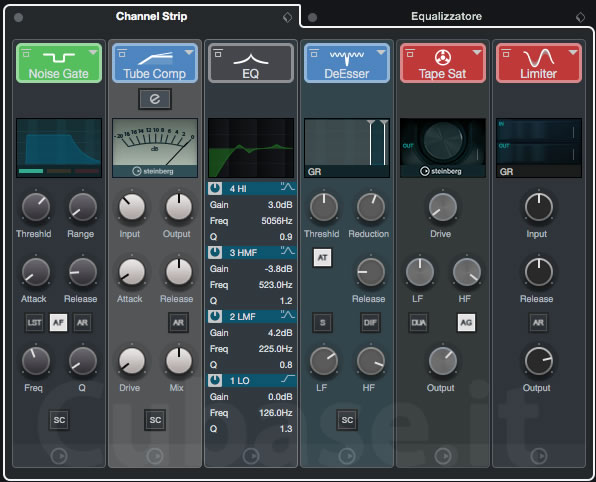The width and height of the screenshot is (596, 482).
Task: Click the Noise Gate module header
Action: (x=59, y=63)
